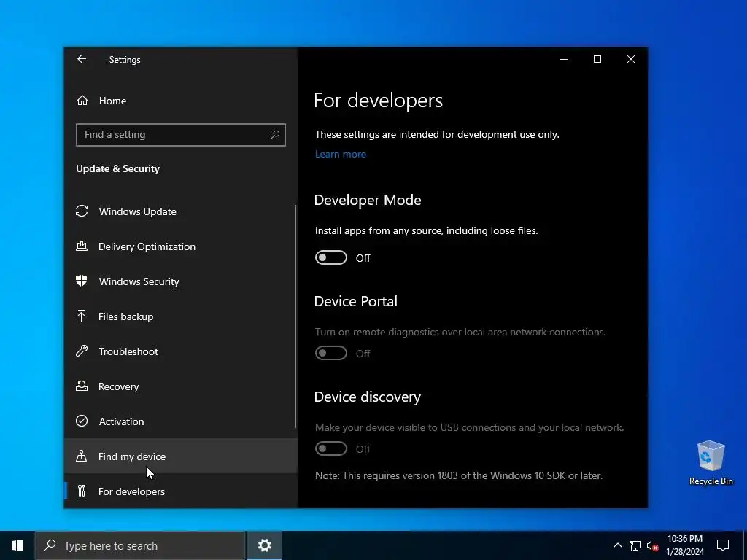The image size is (747, 560).
Task: Open the Troubleshoot section
Action: [x=180, y=351]
